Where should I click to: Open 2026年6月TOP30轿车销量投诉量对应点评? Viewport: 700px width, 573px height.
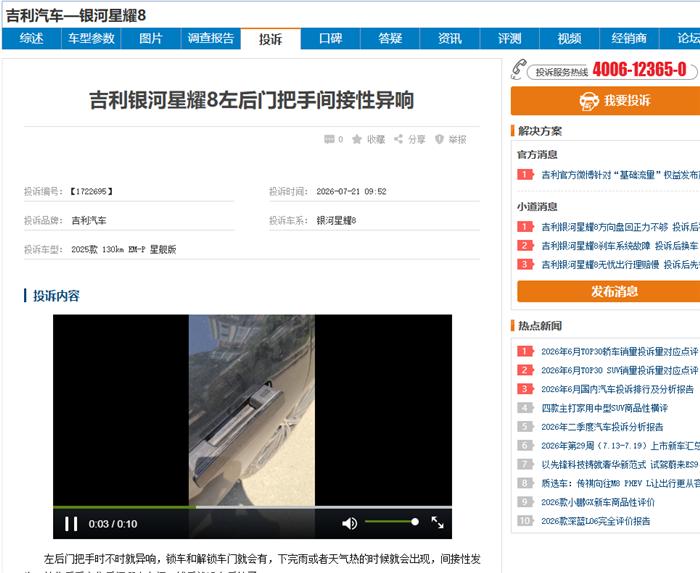pyautogui.click(x=620, y=351)
